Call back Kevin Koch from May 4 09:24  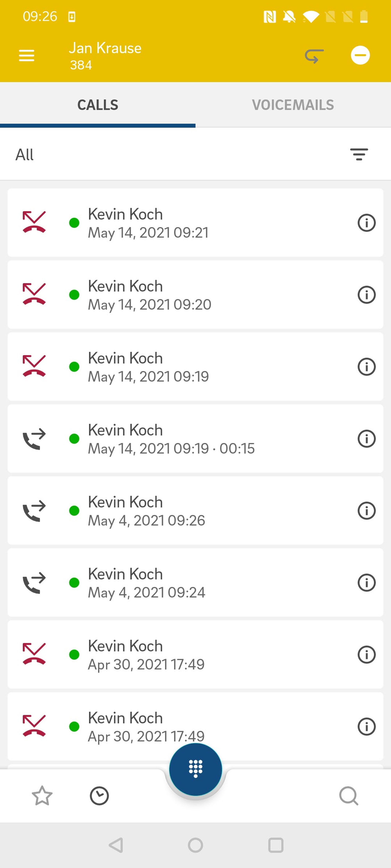click(169, 583)
